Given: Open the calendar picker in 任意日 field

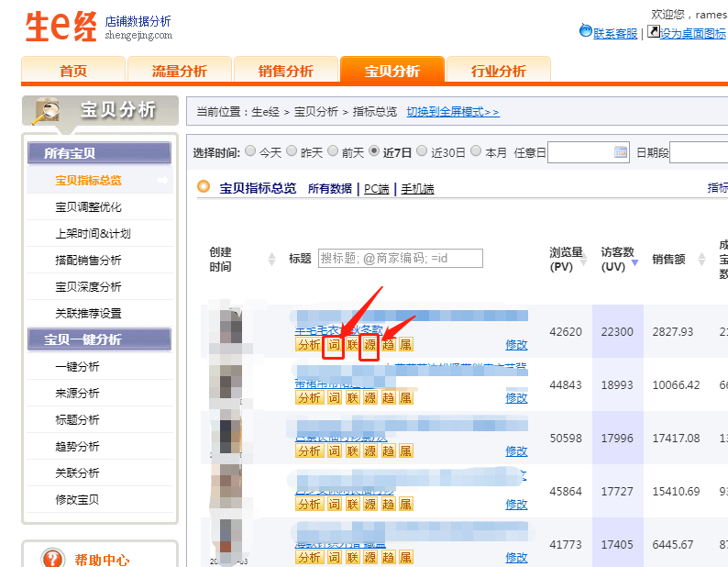Looking at the screenshot, I should point(621,152).
